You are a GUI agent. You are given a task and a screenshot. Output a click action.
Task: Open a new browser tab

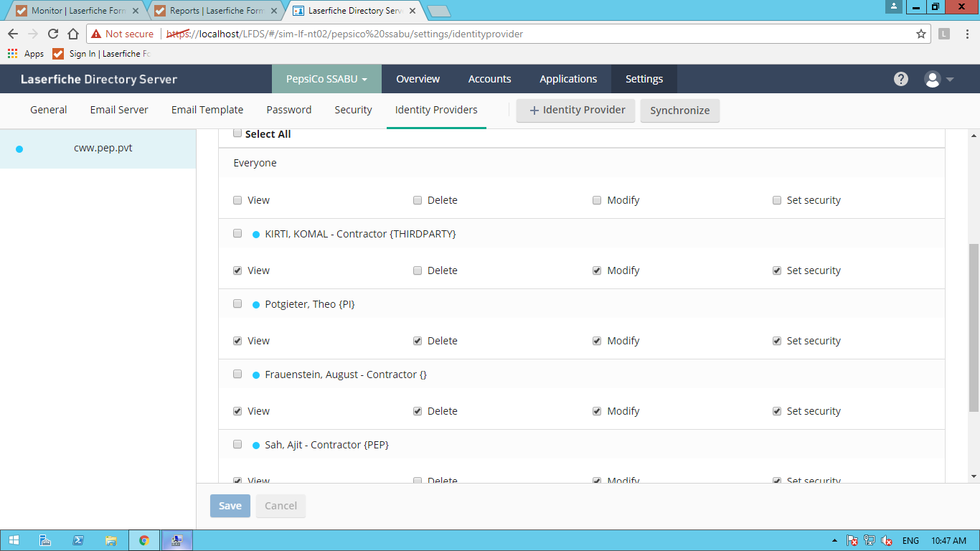[438, 11]
